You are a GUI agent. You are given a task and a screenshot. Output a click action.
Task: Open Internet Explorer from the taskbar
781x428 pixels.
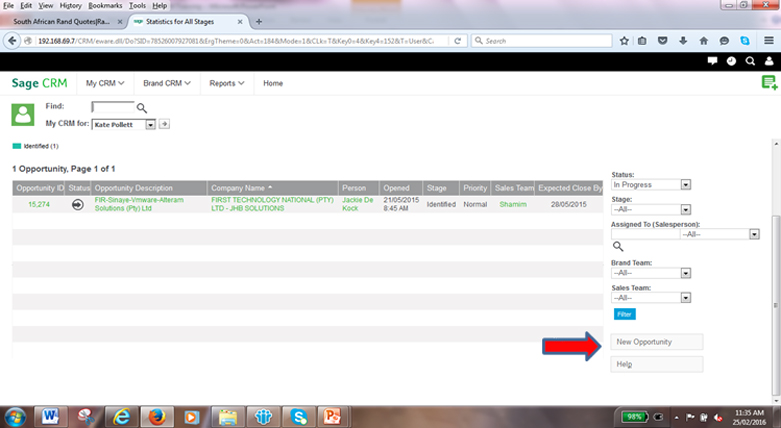coord(121,416)
